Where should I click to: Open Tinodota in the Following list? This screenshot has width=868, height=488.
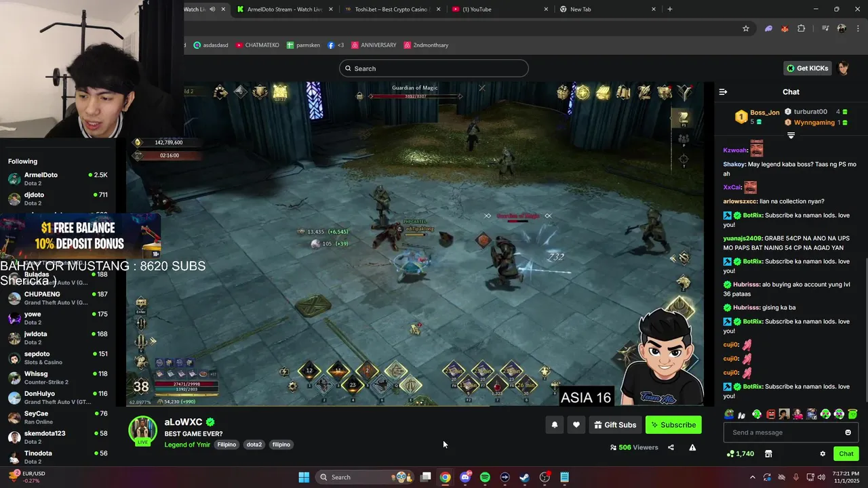point(57,457)
